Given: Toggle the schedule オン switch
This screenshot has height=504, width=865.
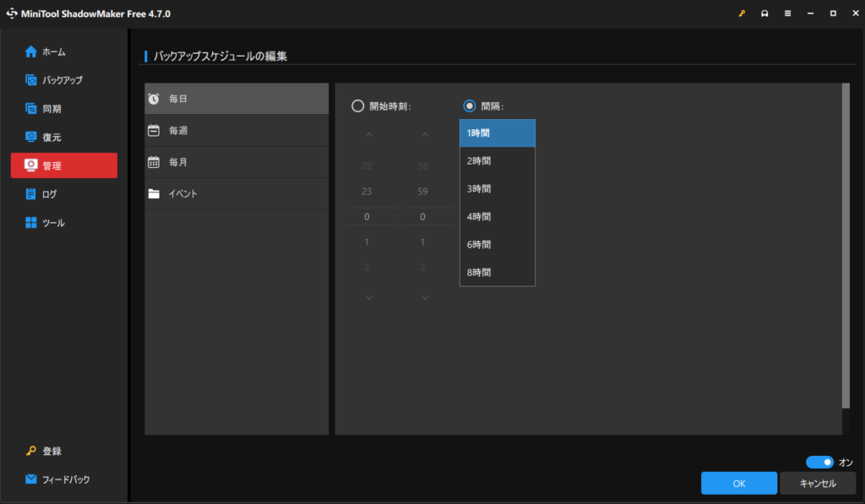Looking at the screenshot, I should point(819,462).
